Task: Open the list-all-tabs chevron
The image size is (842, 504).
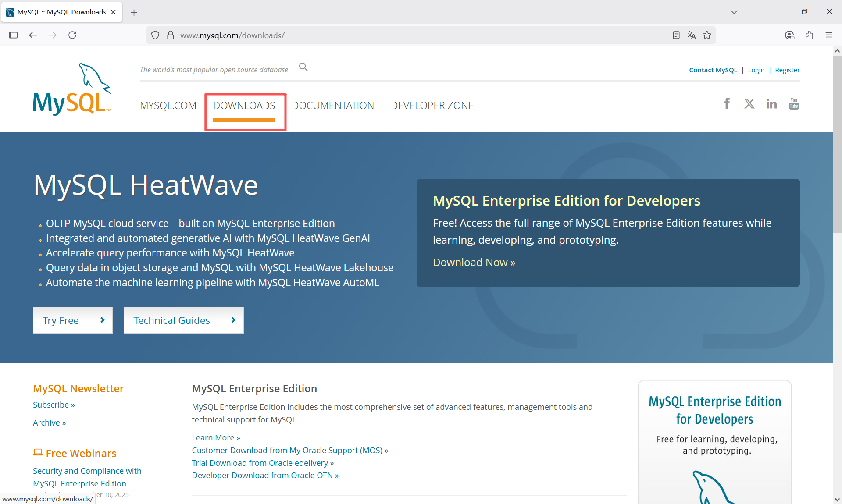Action: click(x=734, y=12)
